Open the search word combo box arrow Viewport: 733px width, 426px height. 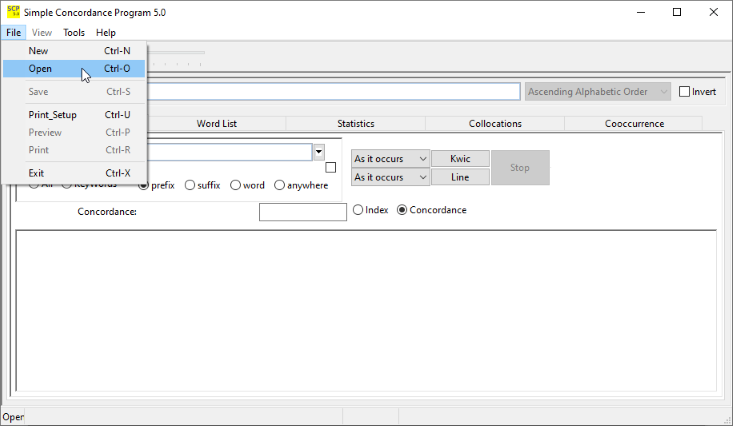(319, 152)
